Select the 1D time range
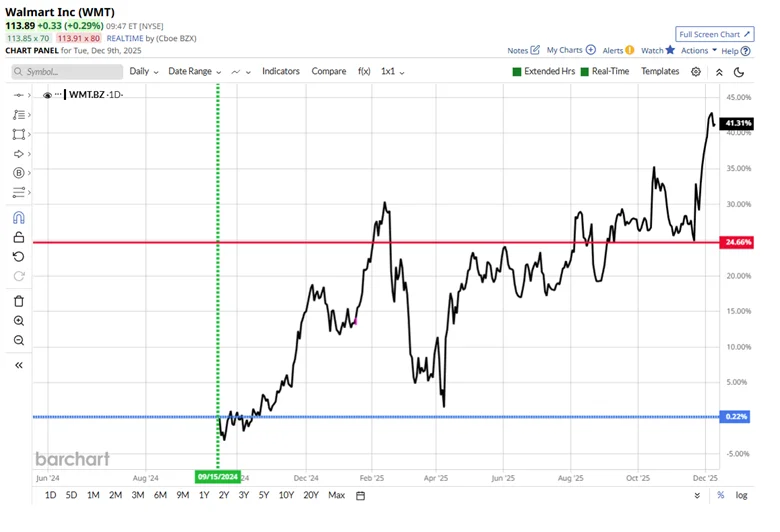Screen dimensions: 780x532 point(50,495)
